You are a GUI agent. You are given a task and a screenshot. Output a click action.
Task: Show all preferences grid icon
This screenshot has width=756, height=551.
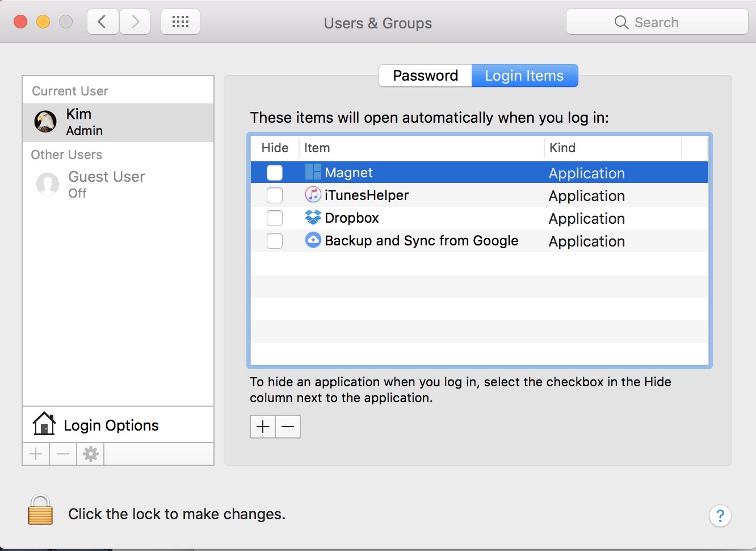click(x=180, y=22)
